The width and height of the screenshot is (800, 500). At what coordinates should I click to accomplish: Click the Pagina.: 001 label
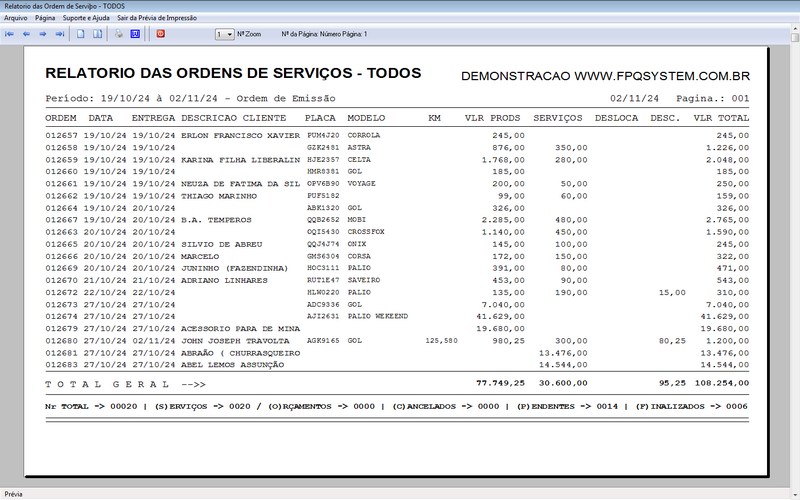click(x=712, y=98)
